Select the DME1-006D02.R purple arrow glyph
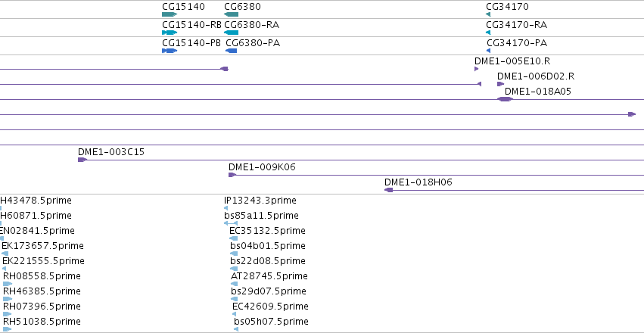The width and height of the screenshot is (644, 333). click(x=500, y=84)
